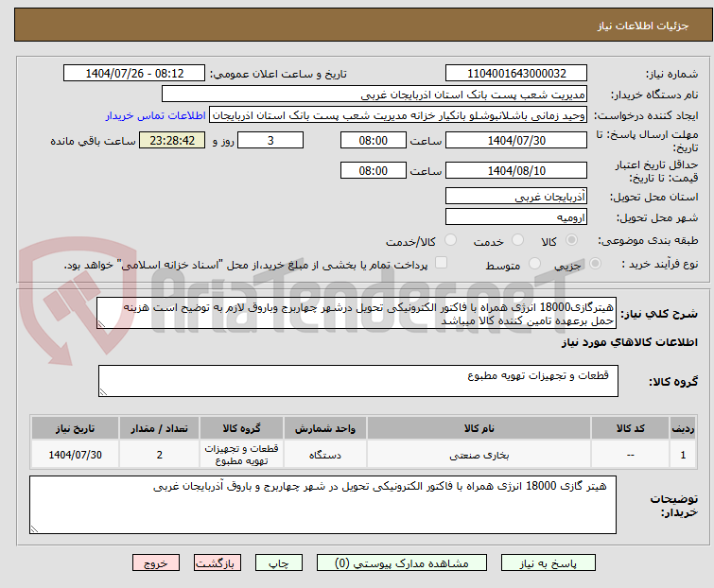The height and width of the screenshot is (588, 714).
Task: Click the price validity date 1404/08/10 field
Action: click(516, 171)
